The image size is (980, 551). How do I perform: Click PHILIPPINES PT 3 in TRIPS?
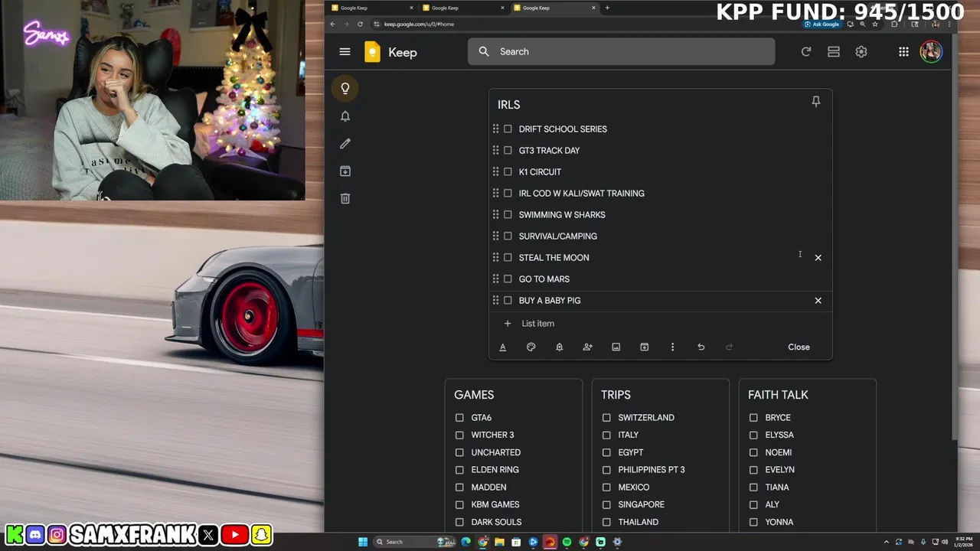pos(652,469)
